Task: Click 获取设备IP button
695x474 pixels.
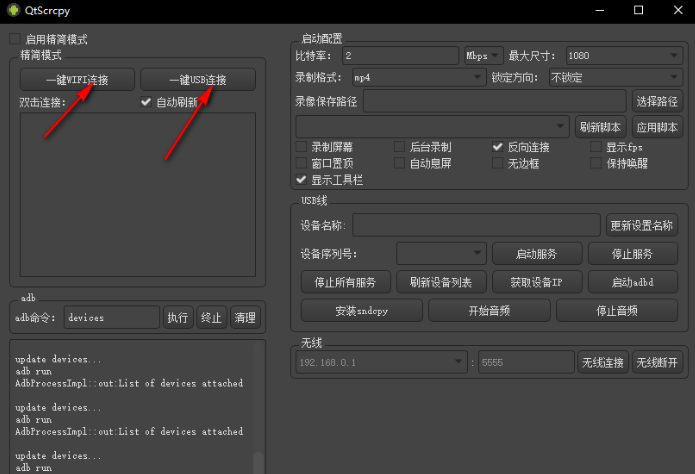Action: pos(537,282)
